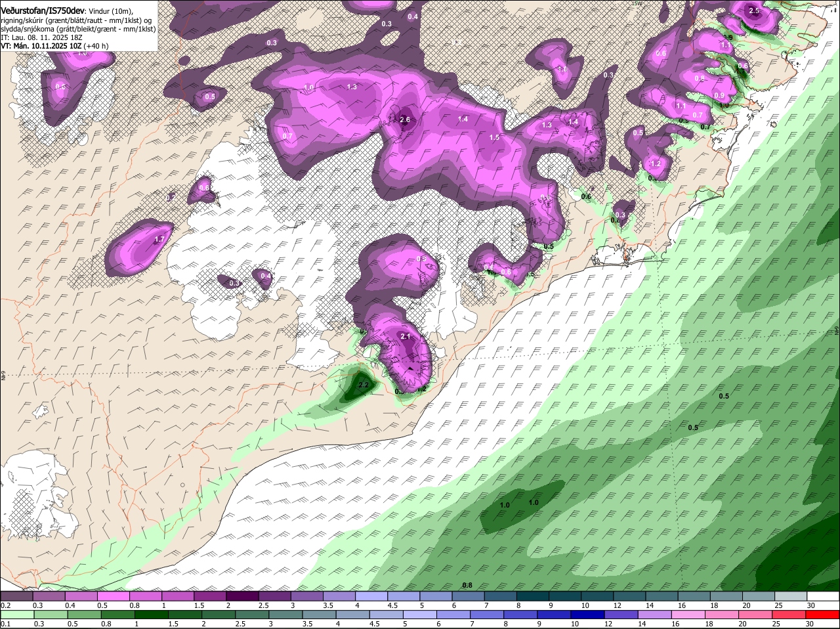Click the Veðurstofan/IS750dev title text
Image resolution: width=840 pixels, height=629 pixels.
click(43, 11)
